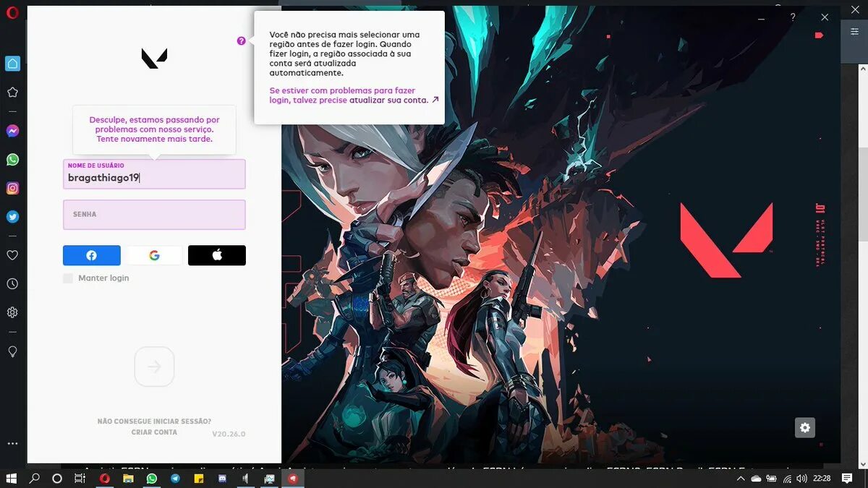The height and width of the screenshot is (488, 868).
Task: Open the Opera menu button
Action: click(12, 12)
